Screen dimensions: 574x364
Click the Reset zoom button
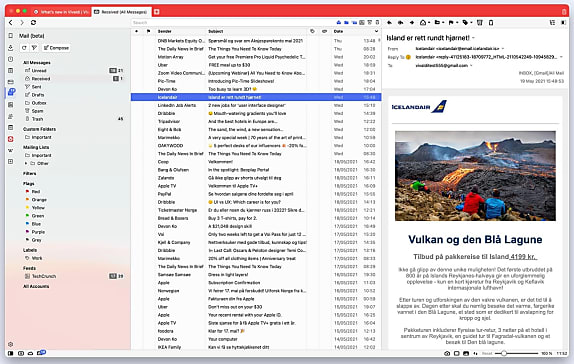pyautogui.click(x=487, y=353)
